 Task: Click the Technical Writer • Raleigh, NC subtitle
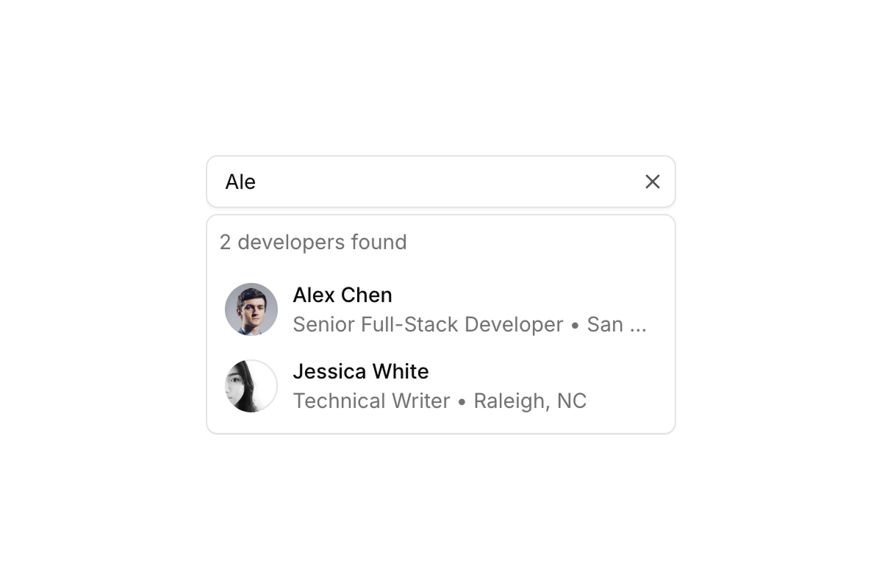tap(440, 401)
